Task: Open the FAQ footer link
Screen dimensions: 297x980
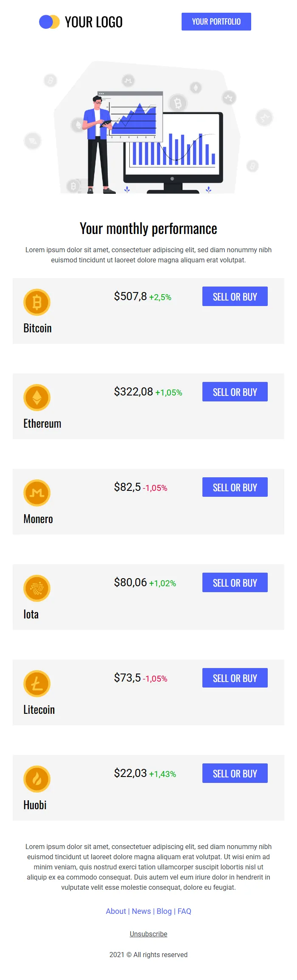Action: (x=184, y=911)
